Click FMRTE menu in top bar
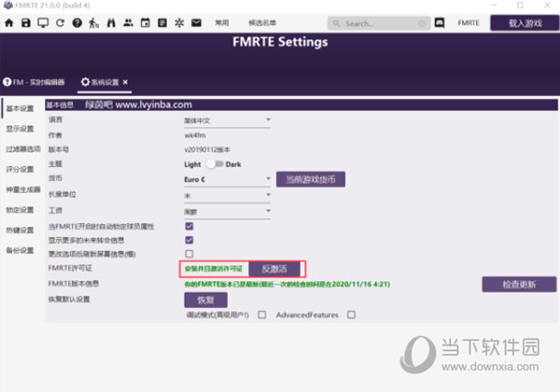560x392 pixels. click(x=469, y=23)
